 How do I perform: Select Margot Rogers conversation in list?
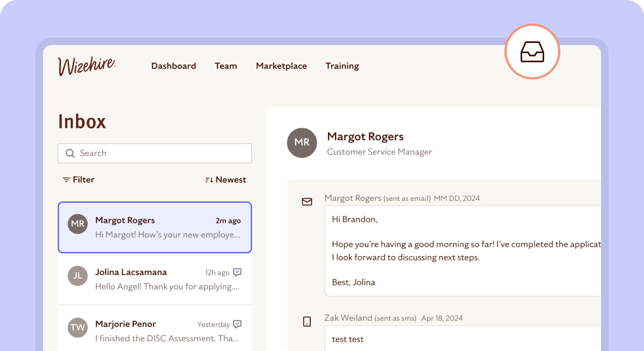tap(155, 228)
